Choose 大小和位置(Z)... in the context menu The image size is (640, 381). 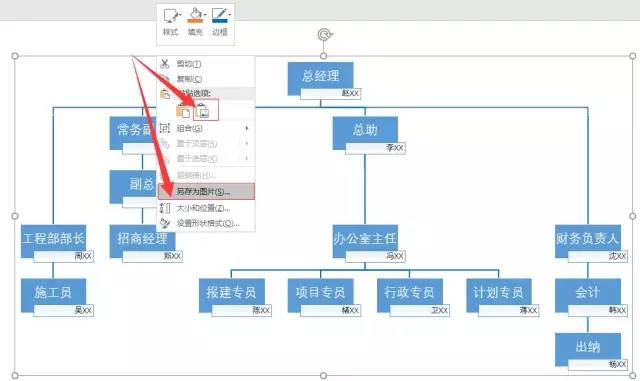click(206, 208)
